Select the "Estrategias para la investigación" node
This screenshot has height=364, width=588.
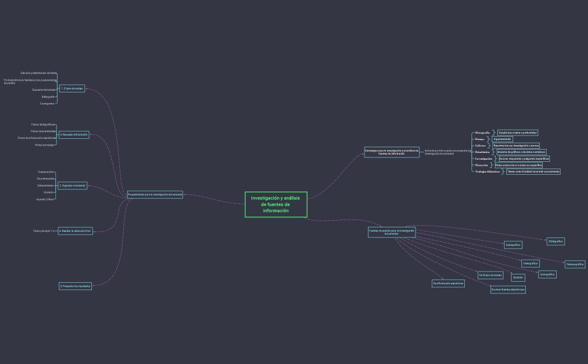tap(391, 152)
